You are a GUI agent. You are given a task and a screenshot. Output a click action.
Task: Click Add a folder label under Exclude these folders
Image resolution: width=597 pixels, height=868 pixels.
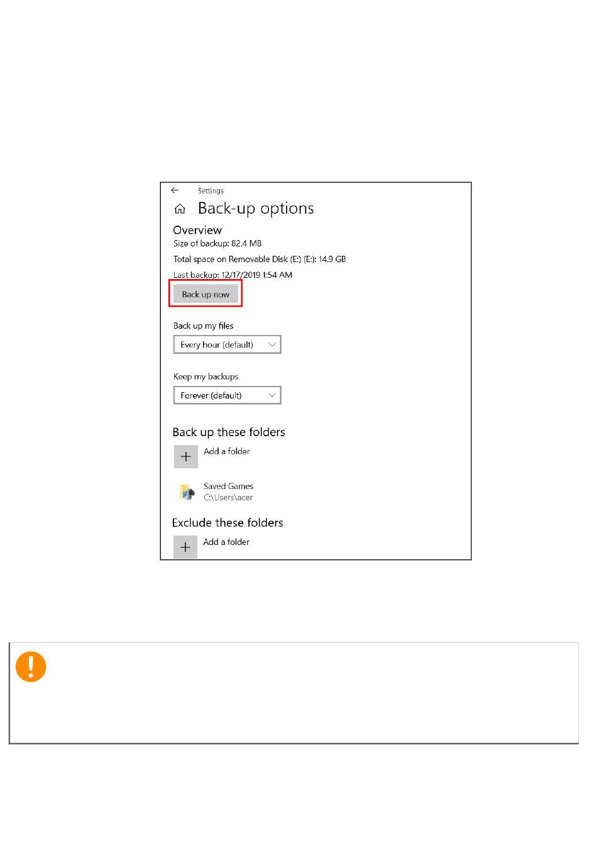226,542
